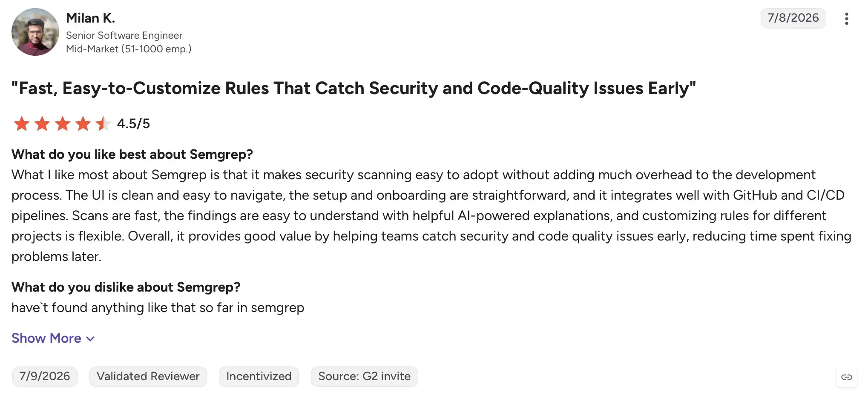The height and width of the screenshot is (401, 868).
Task: Click the chevron beside Show More
Action: coord(90,339)
